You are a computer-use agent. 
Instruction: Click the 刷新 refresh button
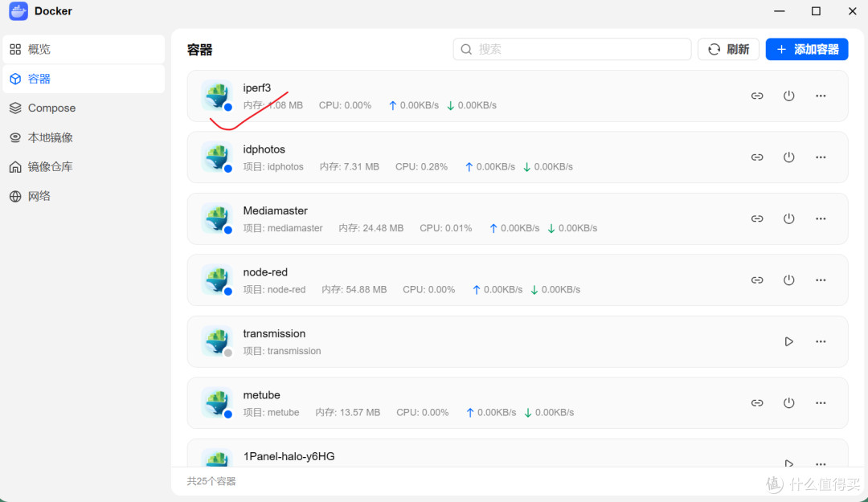point(728,49)
